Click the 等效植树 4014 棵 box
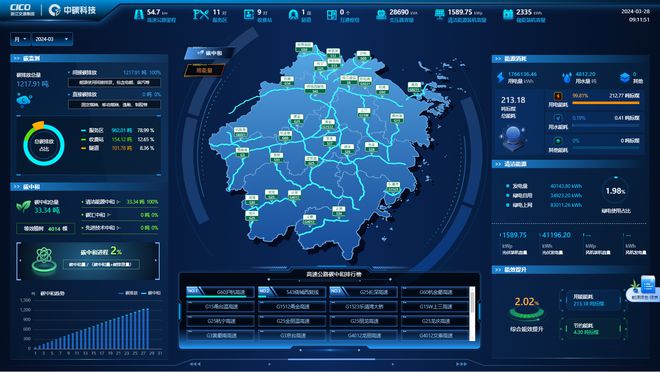This screenshot has width=660, height=372. coord(45,229)
